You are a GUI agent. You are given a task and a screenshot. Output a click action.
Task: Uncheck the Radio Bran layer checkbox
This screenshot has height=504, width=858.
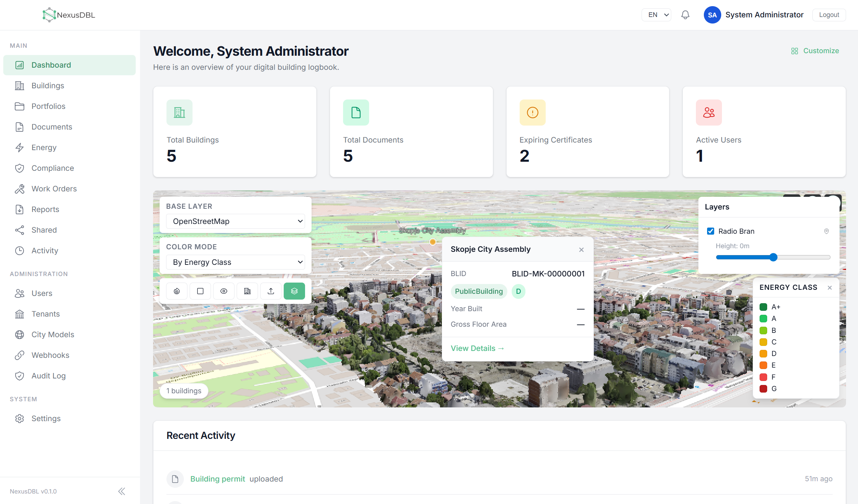tap(711, 231)
